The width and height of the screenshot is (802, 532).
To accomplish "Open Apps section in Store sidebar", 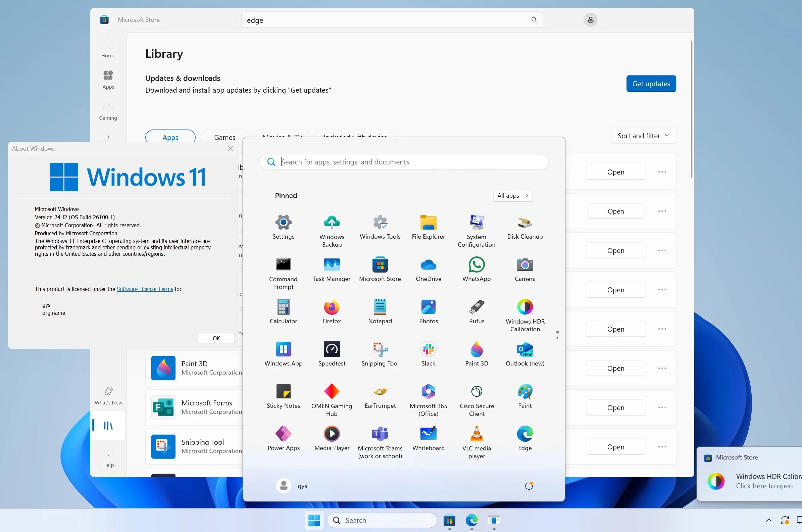I will 108,80.
